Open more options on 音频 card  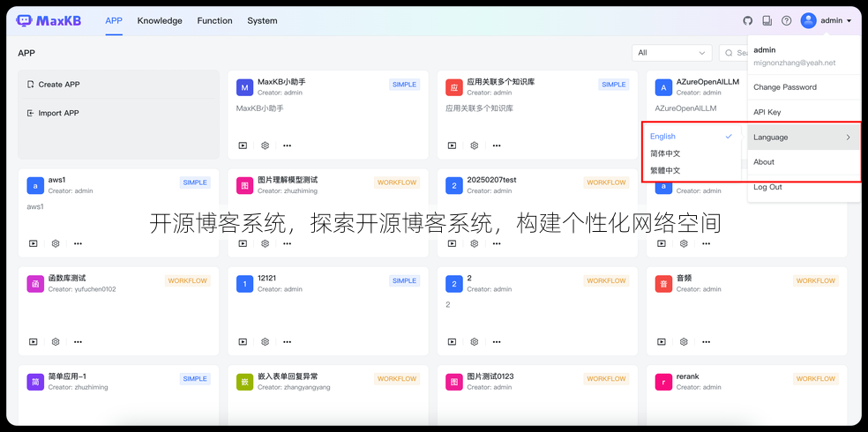(x=706, y=342)
